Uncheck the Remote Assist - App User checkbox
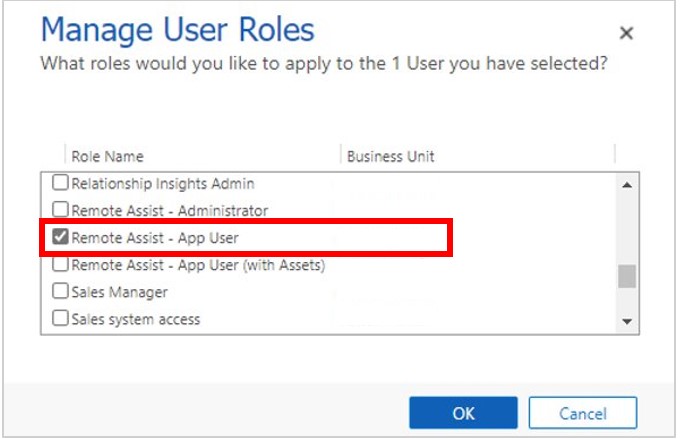 [x=61, y=238]
